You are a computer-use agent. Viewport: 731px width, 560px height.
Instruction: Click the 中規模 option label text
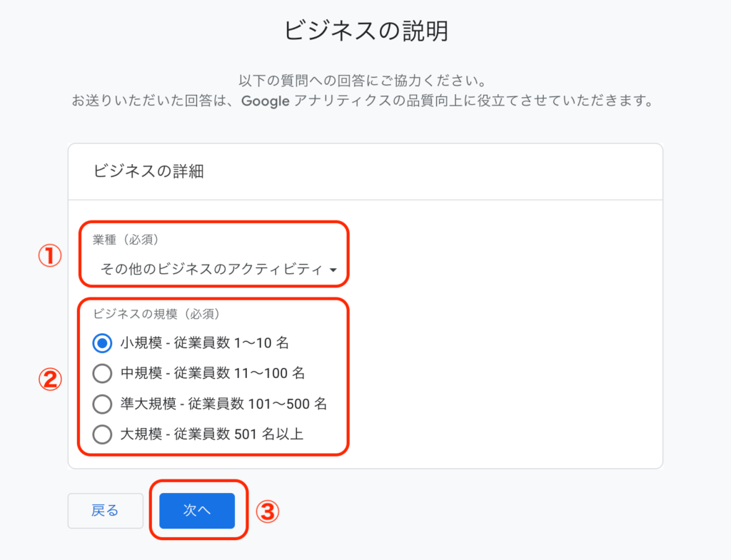point(213,373)
